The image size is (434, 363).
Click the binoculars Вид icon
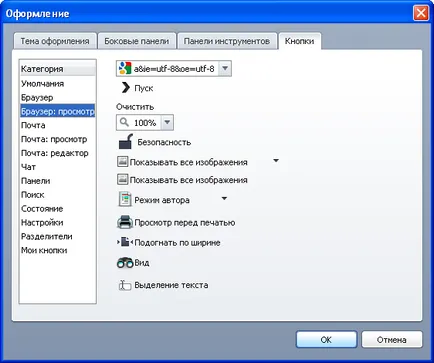point(125,263)
